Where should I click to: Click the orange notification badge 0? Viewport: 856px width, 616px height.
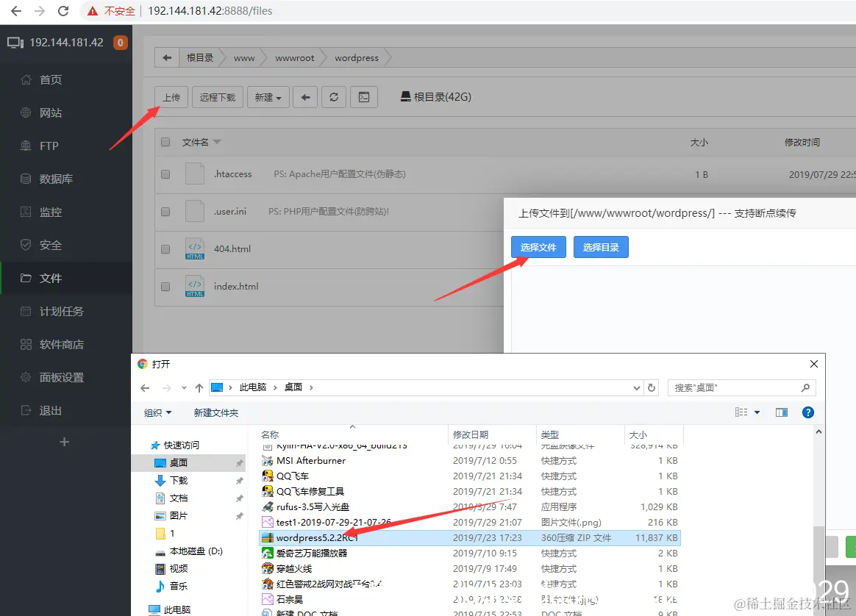(x=120, y=43)
